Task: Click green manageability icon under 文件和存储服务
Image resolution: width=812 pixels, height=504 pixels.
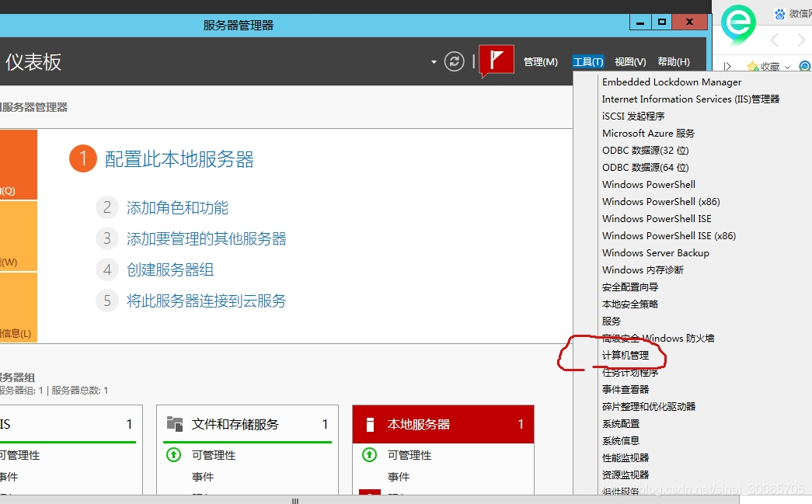Action: 173,455
